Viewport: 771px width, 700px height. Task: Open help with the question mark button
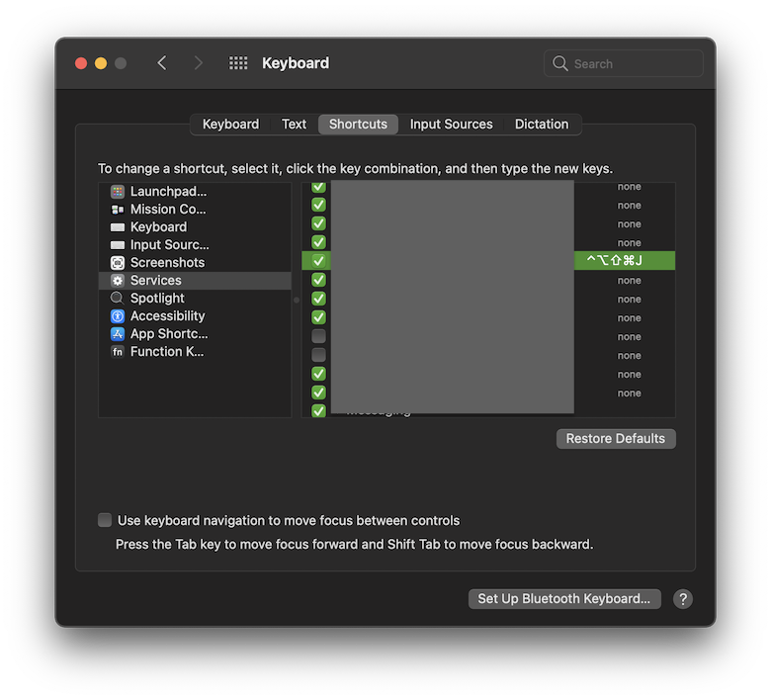click(682, 599)
